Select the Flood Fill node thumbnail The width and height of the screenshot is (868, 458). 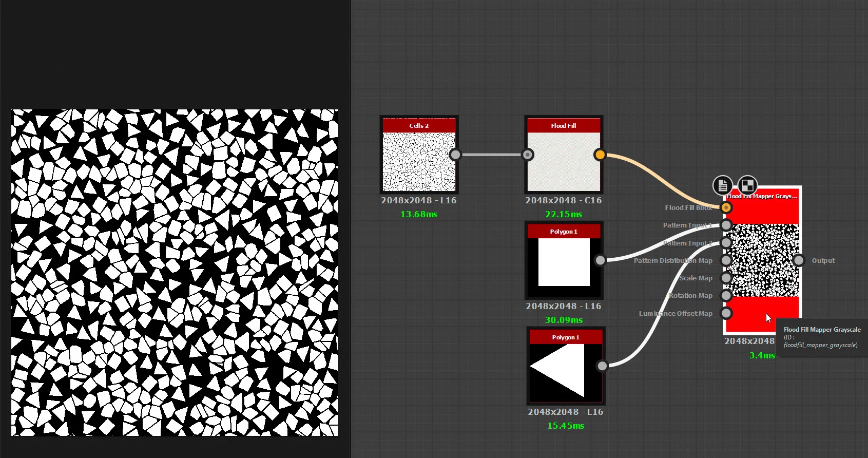[x=564, y=162]
